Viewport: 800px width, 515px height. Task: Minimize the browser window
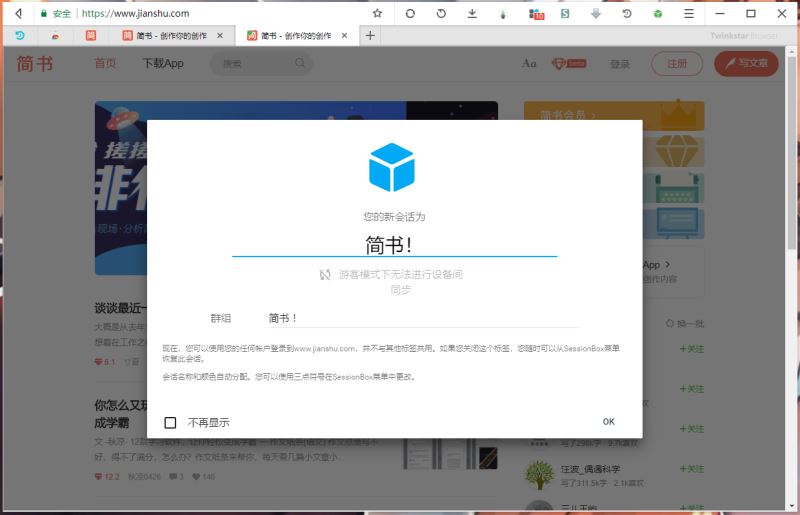(x=720, y=14)
